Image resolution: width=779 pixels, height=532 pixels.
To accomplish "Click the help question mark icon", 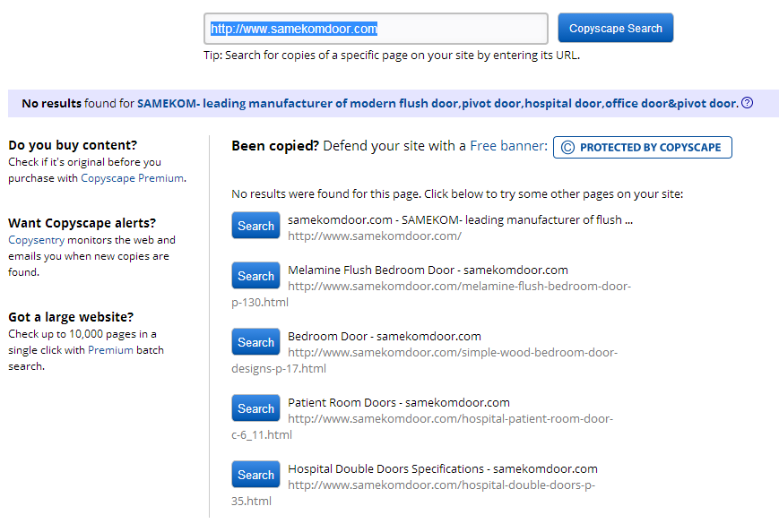I will point(747,103).
